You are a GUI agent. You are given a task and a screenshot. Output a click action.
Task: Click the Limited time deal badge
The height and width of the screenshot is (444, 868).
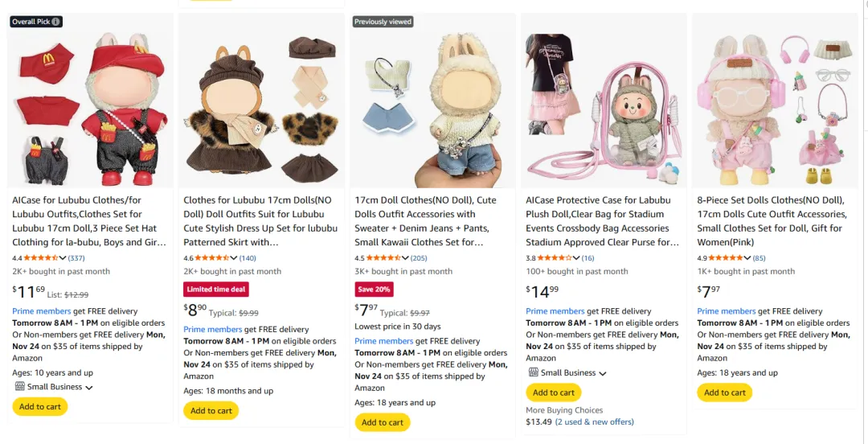(x=216, y=290)
